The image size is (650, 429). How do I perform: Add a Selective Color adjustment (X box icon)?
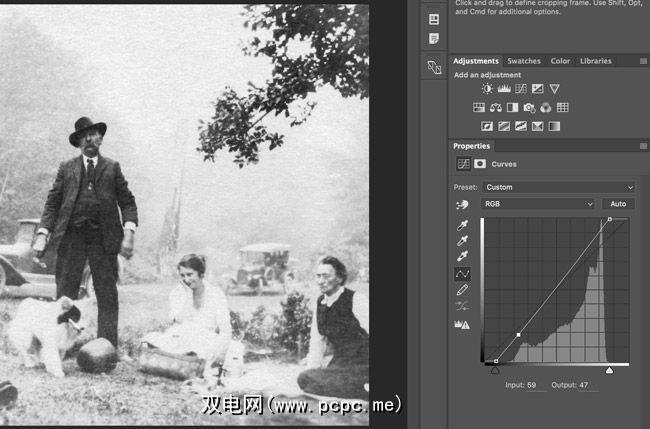coord(538,126)
